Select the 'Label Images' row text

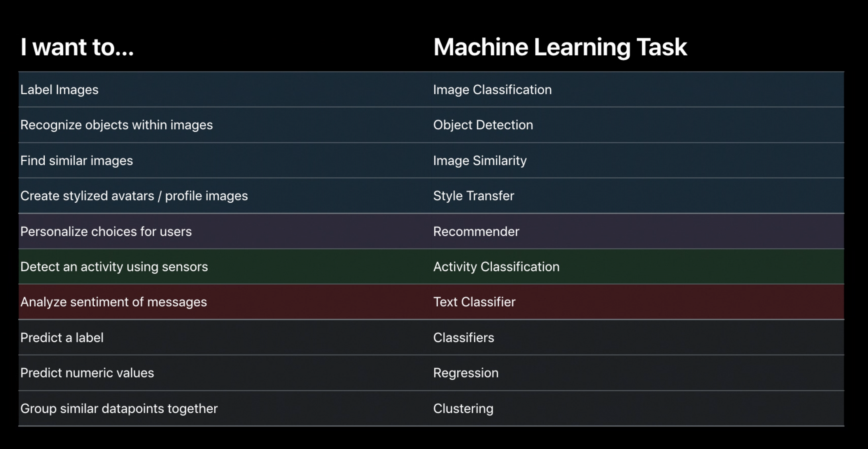59,90
